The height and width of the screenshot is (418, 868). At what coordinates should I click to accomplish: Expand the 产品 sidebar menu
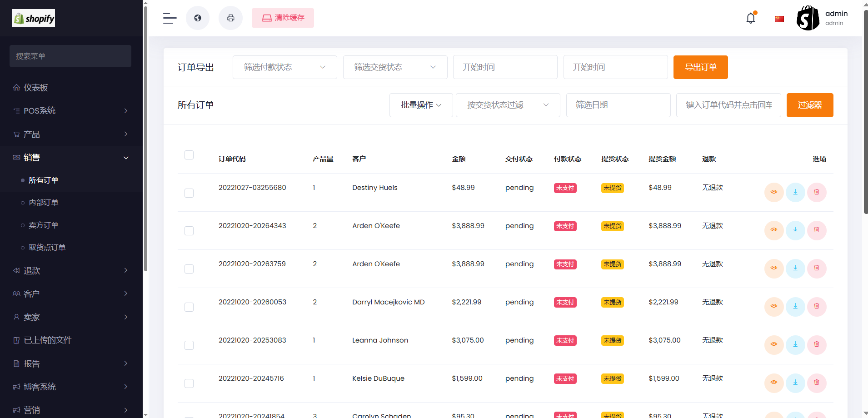tap(71, 134)
